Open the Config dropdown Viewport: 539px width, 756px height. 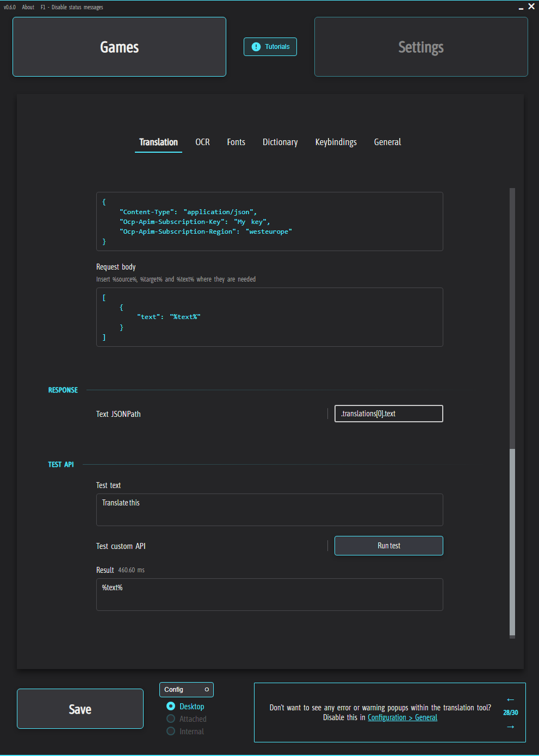[187, 690]
